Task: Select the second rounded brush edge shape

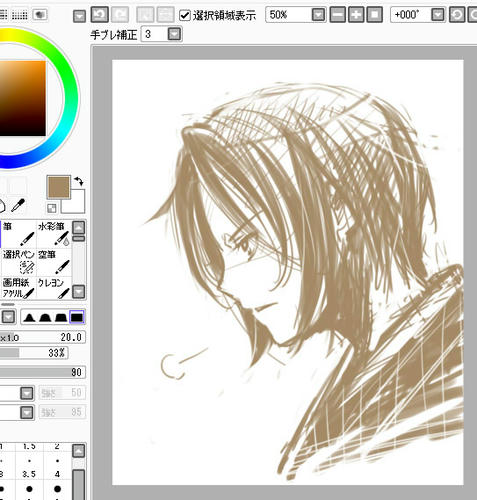Action: coord(45,317)
